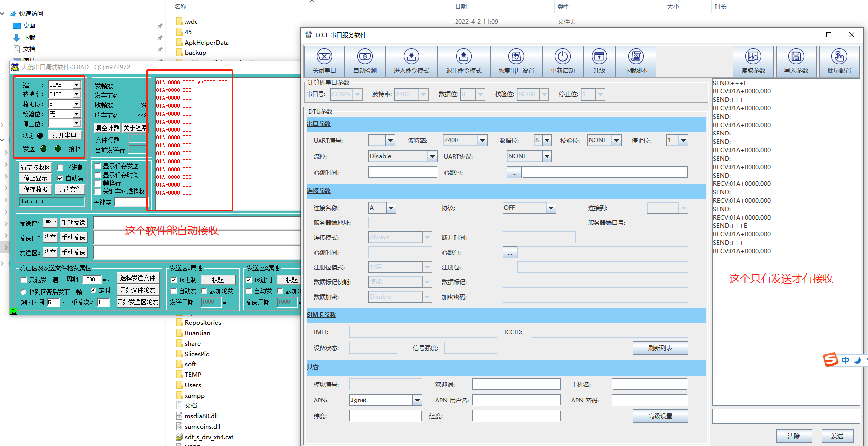868x446 pixels.
Task: Click the 自动检测 toolbar icon
Action: [x=365, y=57]
